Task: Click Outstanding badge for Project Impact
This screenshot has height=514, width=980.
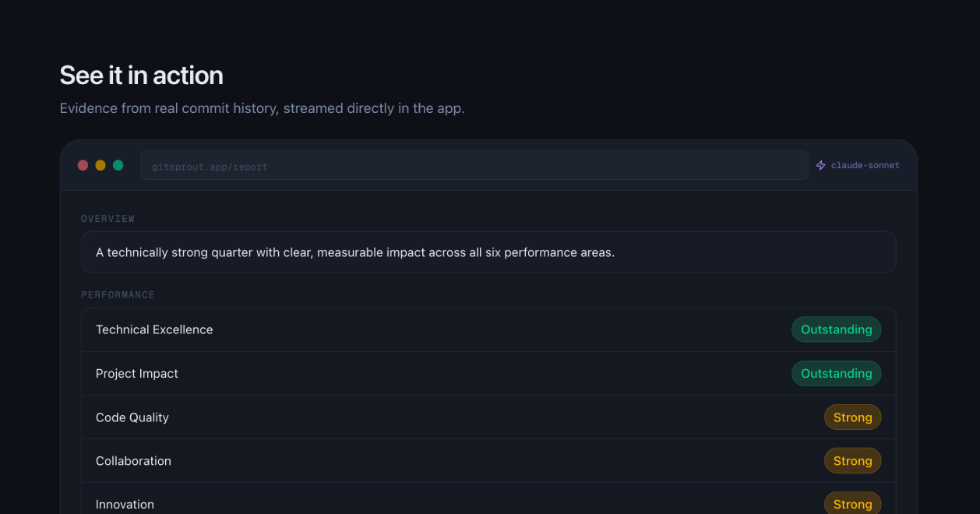Action: (x=836, y=373)
